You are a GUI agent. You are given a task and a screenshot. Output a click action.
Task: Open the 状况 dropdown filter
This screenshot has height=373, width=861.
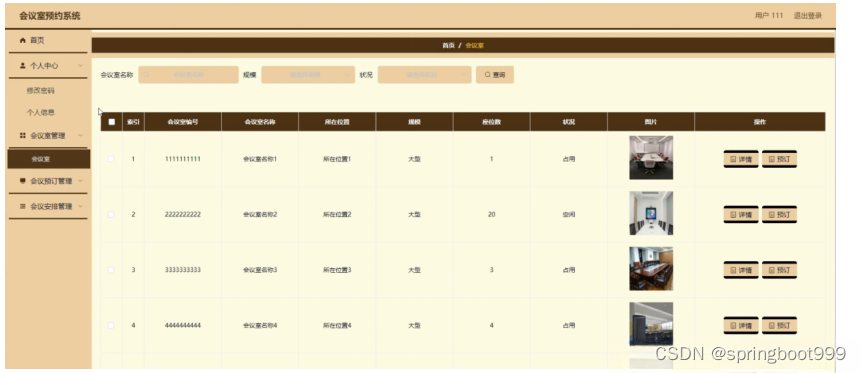(x=424, y=75)
